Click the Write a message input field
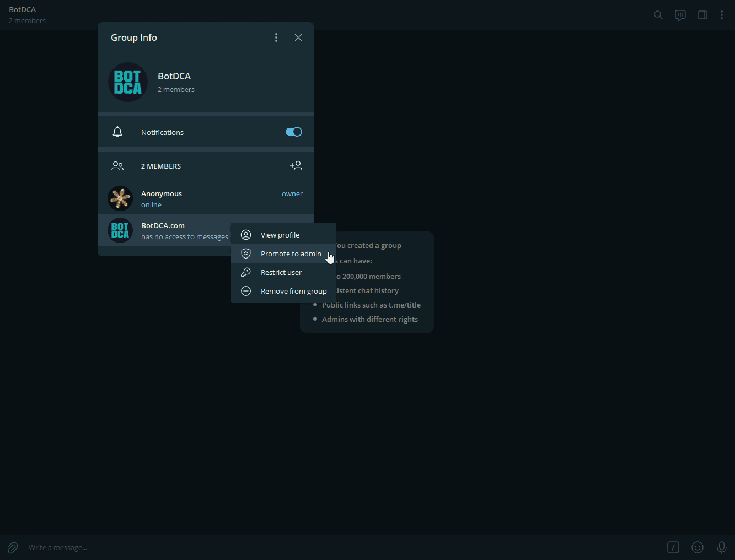 click(x=331, y=547)
